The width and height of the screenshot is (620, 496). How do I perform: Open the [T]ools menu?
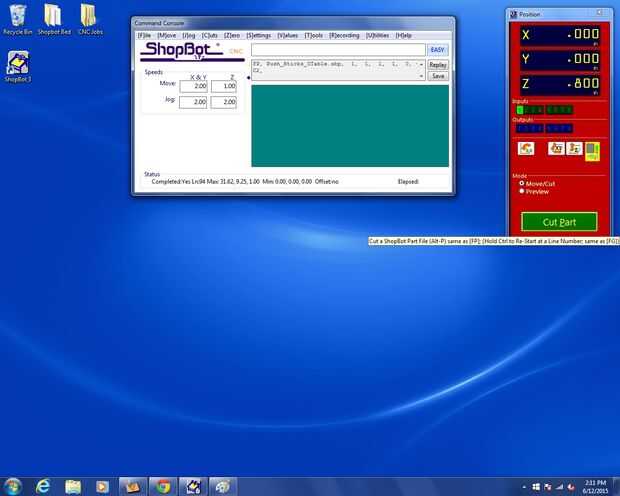pos(314,36)
